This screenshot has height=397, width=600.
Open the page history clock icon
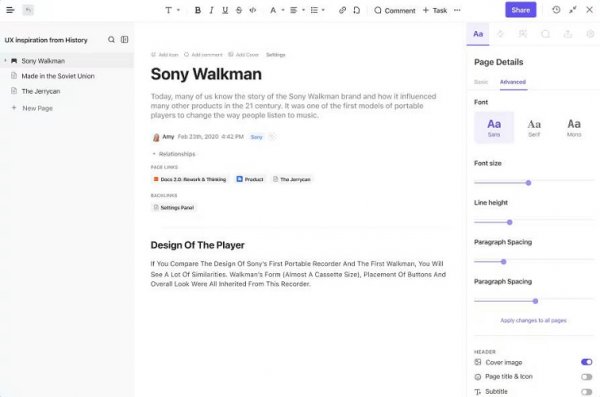(x=556, y=10)
